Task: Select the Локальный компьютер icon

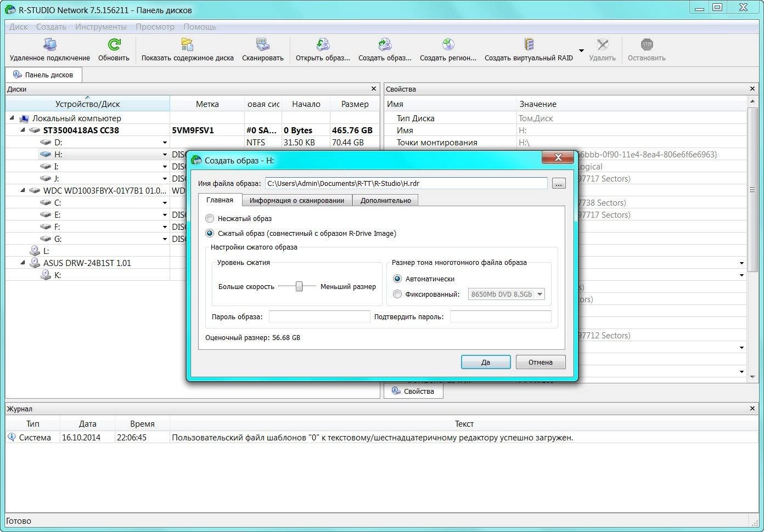Action: click(24, 118)
